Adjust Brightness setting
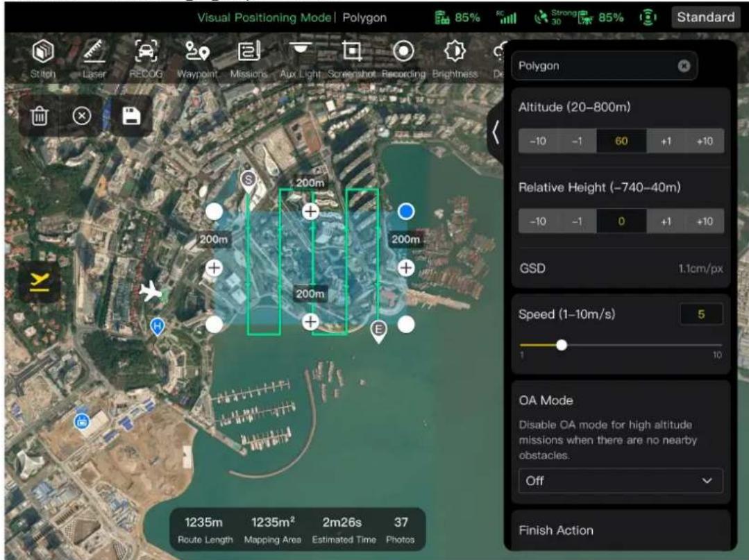749x560 pixels. (x=455, y=58)
